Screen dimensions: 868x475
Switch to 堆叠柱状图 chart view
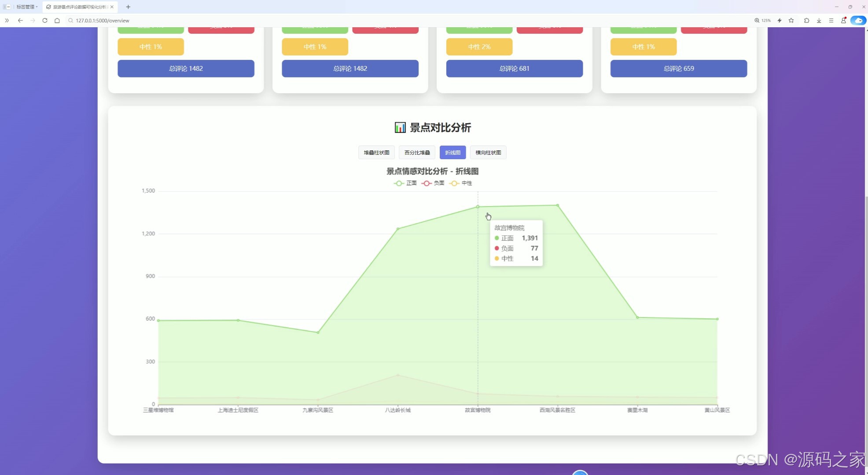point(376,153)
